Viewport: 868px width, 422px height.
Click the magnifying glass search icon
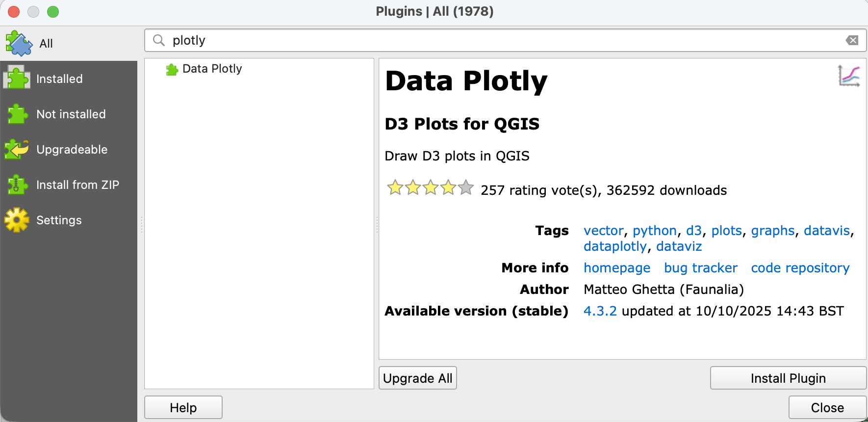point(158,40)
